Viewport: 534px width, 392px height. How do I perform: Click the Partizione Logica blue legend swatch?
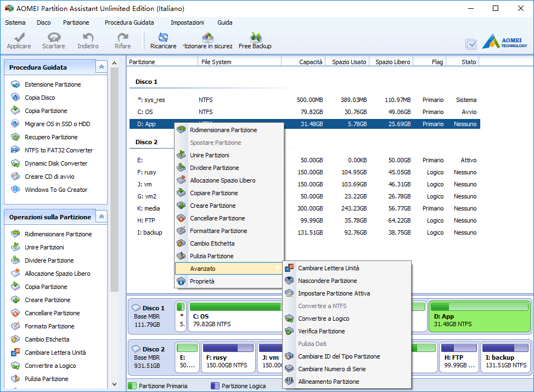(x=215, y=385)
